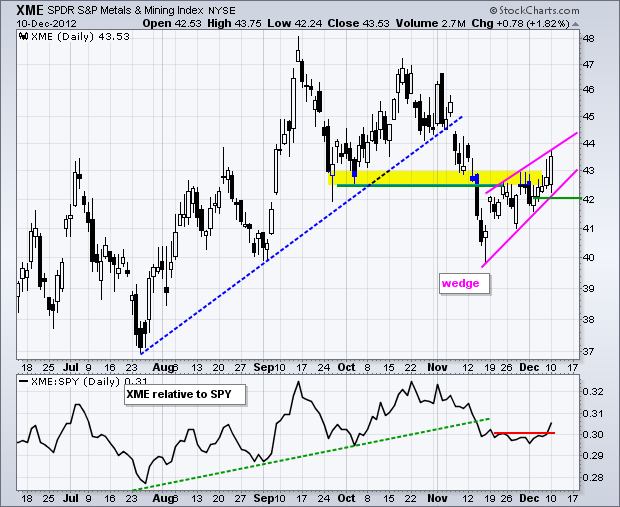Click the 37 price axis label
Viewport: 620px width, 507px height.
(588, 351)
